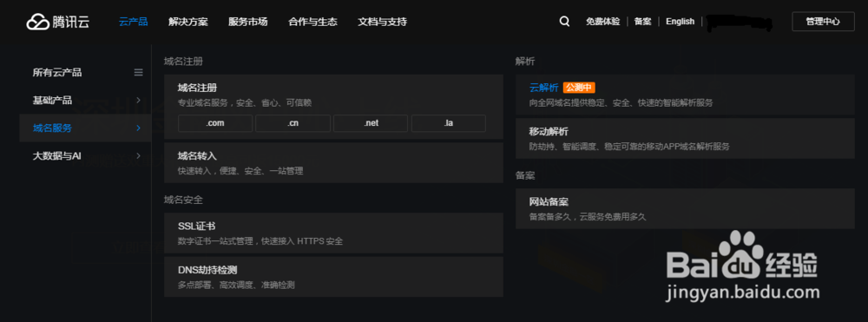The image size is (868, 322).
Task: Select 基础产品 in the sidebar
Action: [x=52, y=100]
